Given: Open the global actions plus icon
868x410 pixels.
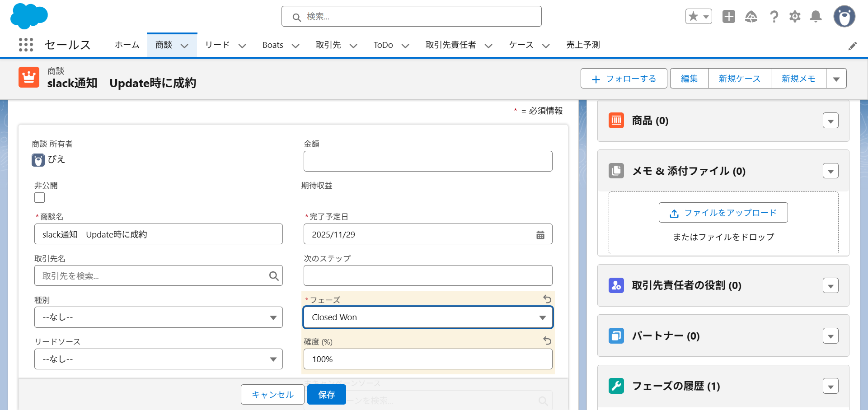Looking at the screenshot, I should click(x=729, y=17).
